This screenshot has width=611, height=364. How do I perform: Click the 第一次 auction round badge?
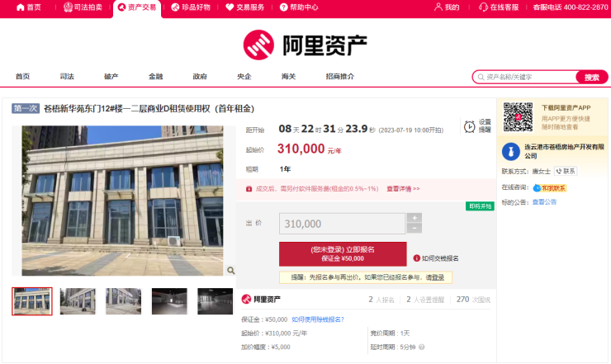(26, 108)
